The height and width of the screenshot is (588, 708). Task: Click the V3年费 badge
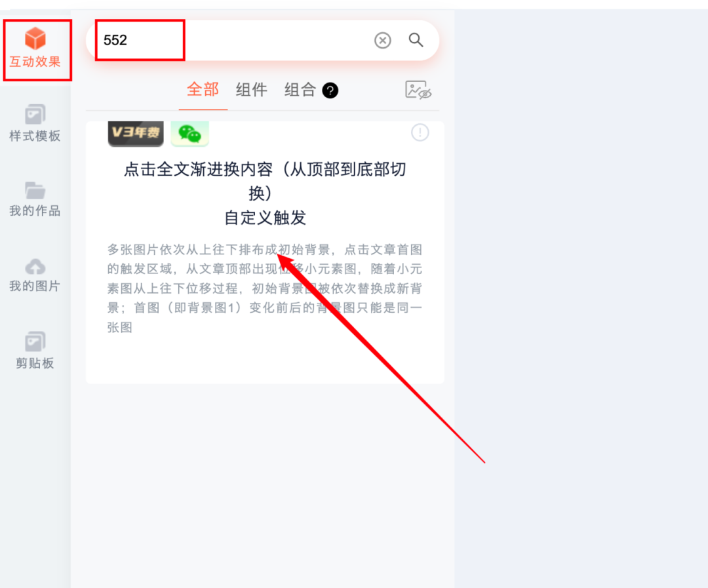click(x=136, y=134)
